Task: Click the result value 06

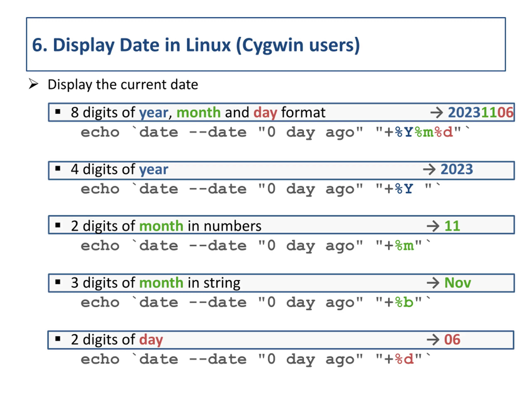Action: click(452, 339)
